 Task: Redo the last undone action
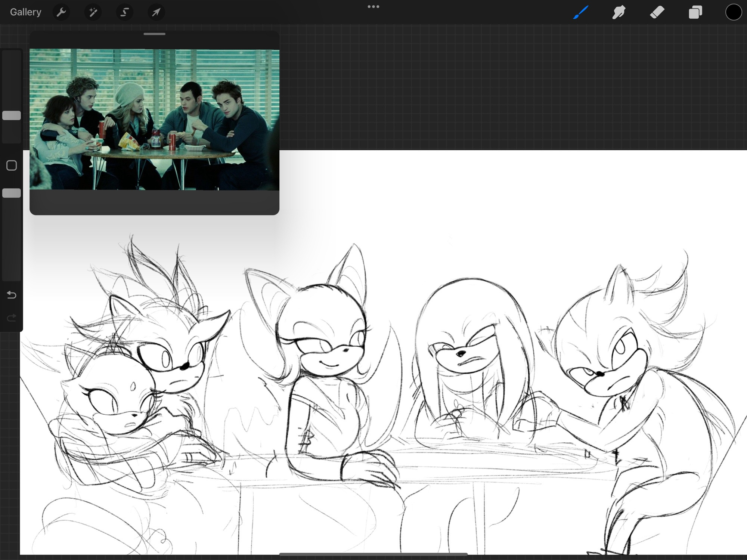click(12, 318)
